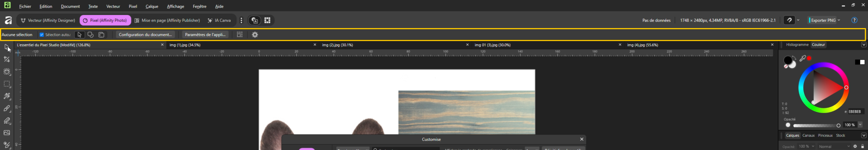Screen dimensions: 868x150
Task: Click the Place Image tool
Action: (7, 133)
